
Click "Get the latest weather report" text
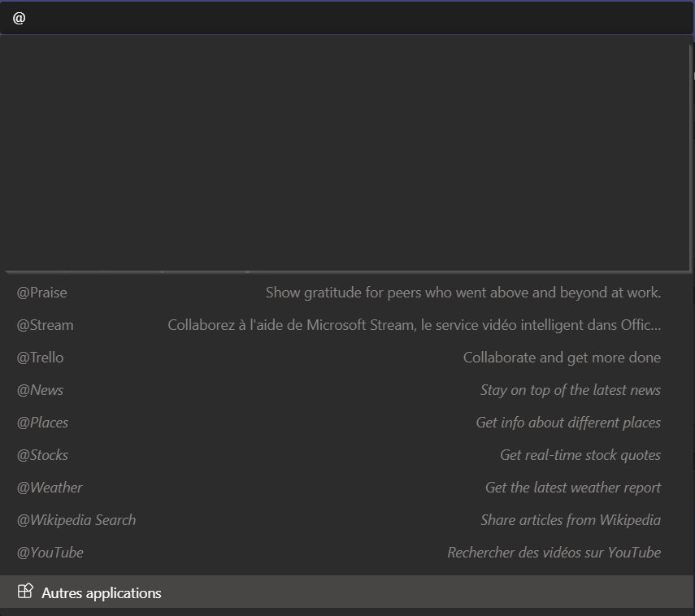pos(573,488)
